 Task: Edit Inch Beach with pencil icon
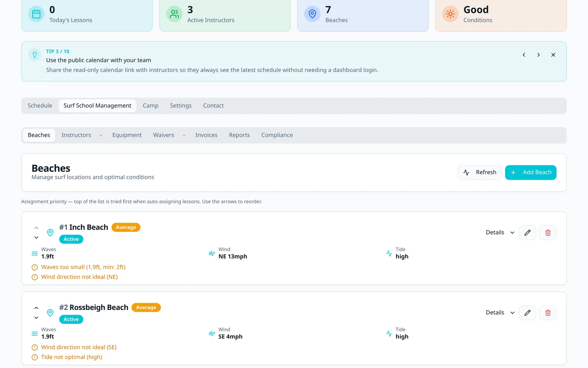point(527,233)
